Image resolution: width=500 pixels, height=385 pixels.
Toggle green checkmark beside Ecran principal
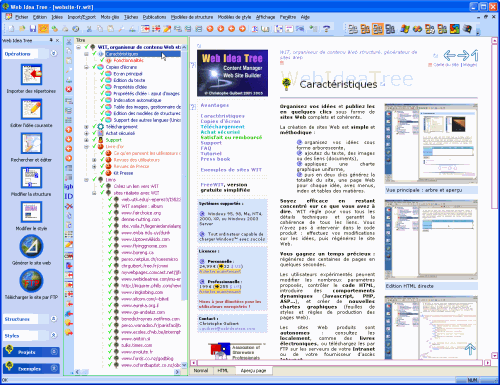(102, 73)
